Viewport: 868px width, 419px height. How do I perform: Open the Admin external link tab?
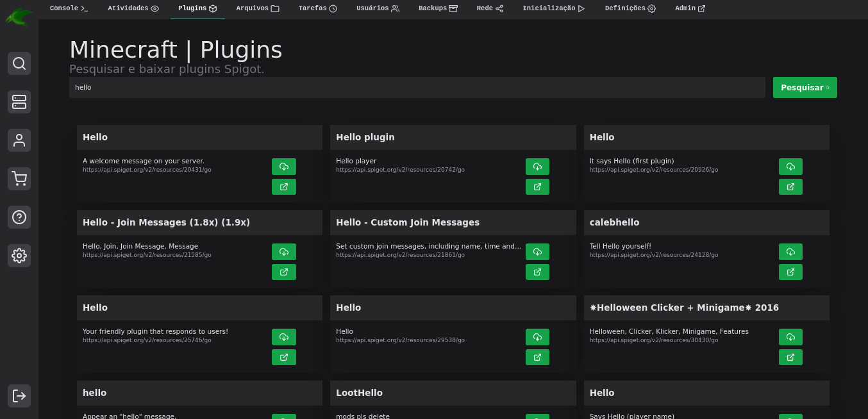click(x=690, y=9)
